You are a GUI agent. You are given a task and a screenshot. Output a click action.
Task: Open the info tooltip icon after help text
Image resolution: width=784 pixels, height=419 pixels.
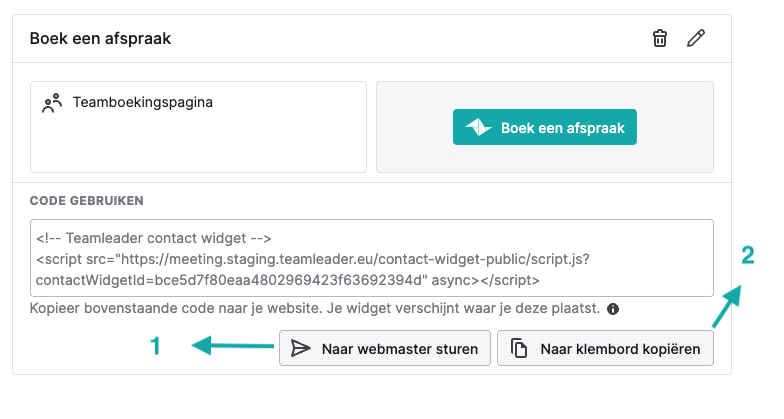tap(612, 309)
